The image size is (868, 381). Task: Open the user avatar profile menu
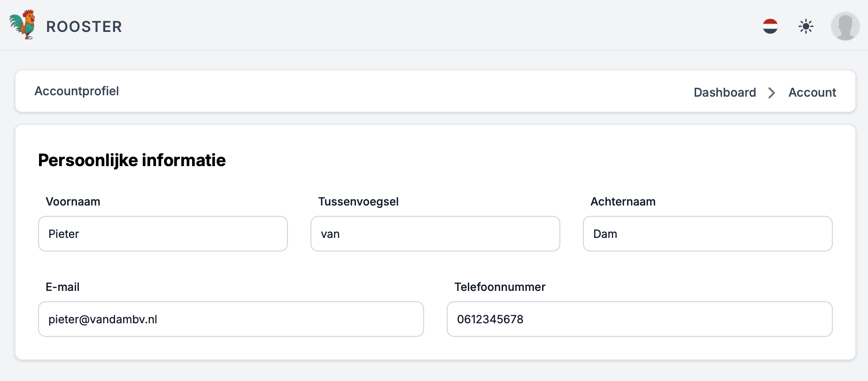tap(845, 26)
